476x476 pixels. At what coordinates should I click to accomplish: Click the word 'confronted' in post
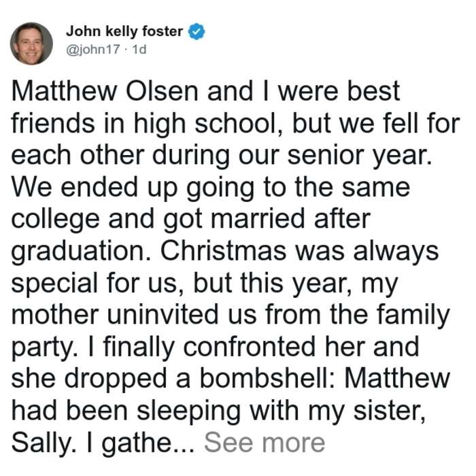(250, 347)
